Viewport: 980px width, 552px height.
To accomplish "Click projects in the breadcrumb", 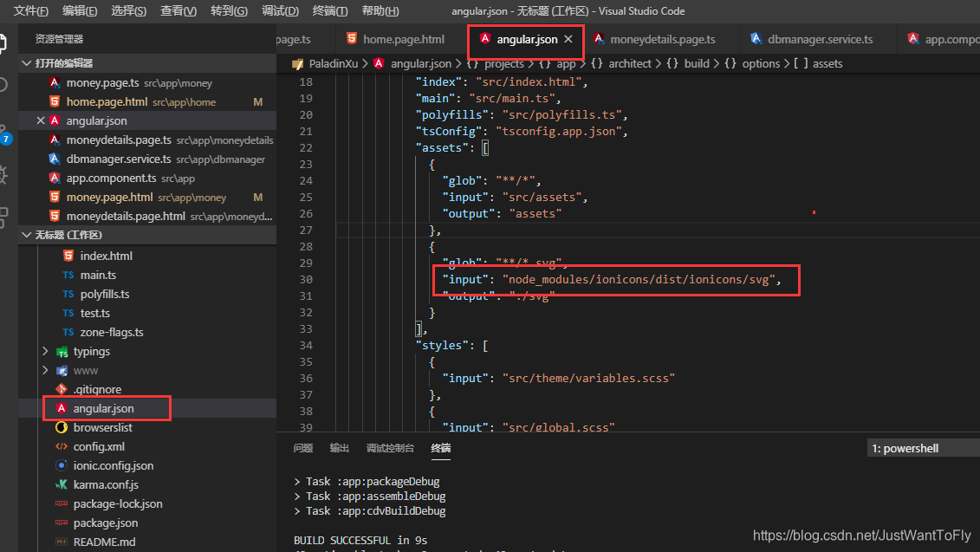I will [503, 64].
